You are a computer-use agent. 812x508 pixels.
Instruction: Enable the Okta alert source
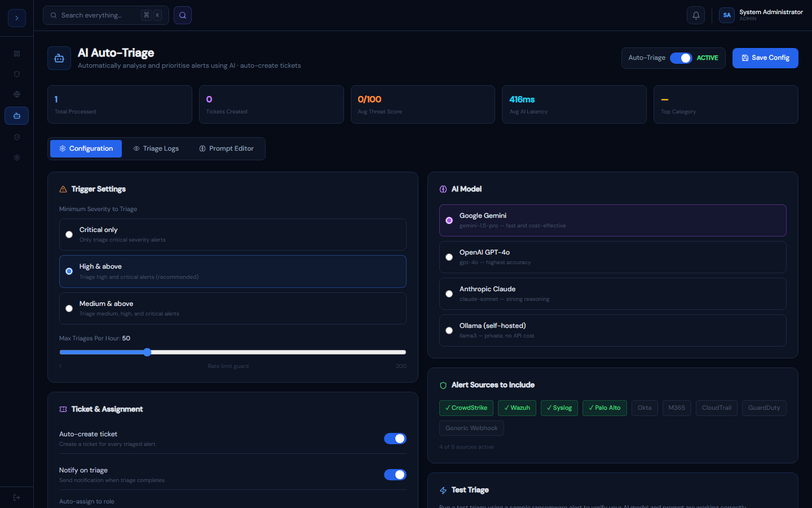[645, 408]
